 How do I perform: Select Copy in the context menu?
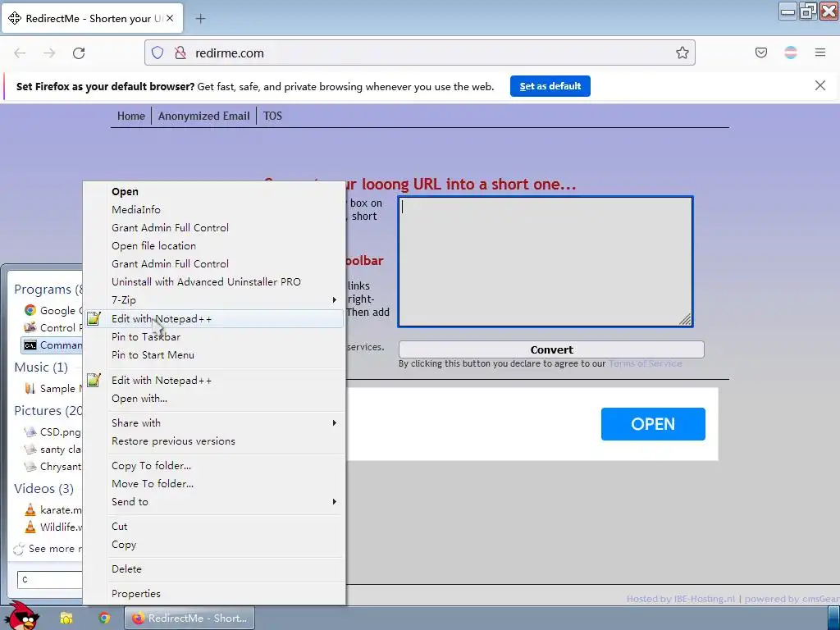tap(124, 545)
